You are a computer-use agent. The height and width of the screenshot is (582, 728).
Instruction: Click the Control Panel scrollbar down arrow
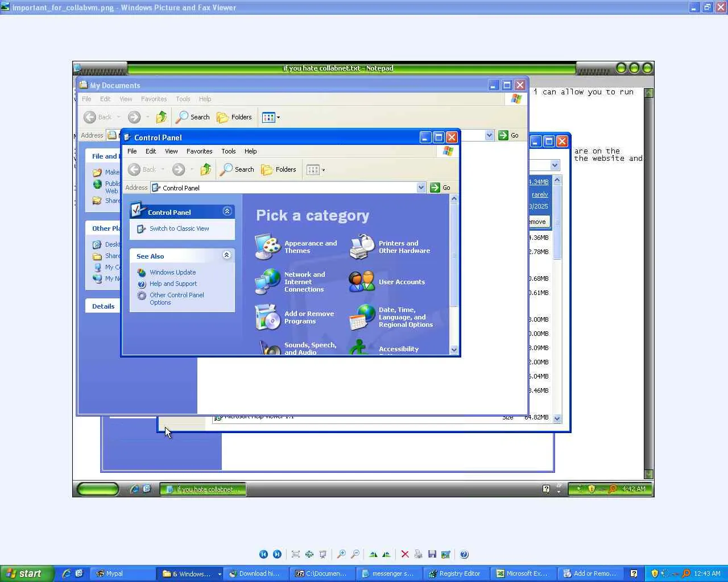(x=454, y=350)
